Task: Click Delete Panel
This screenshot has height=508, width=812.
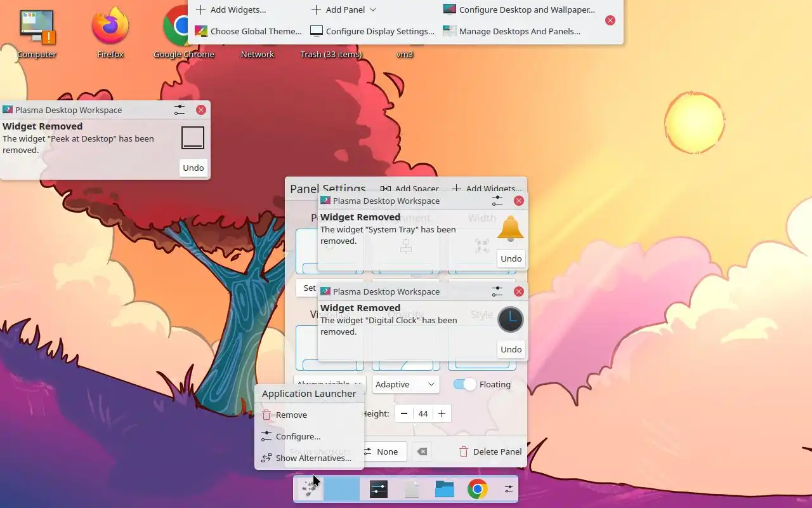Action: 490,451
